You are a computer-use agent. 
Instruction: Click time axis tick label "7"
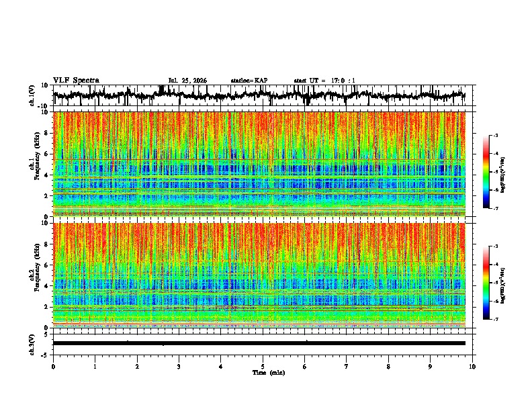tap(347, 367)
